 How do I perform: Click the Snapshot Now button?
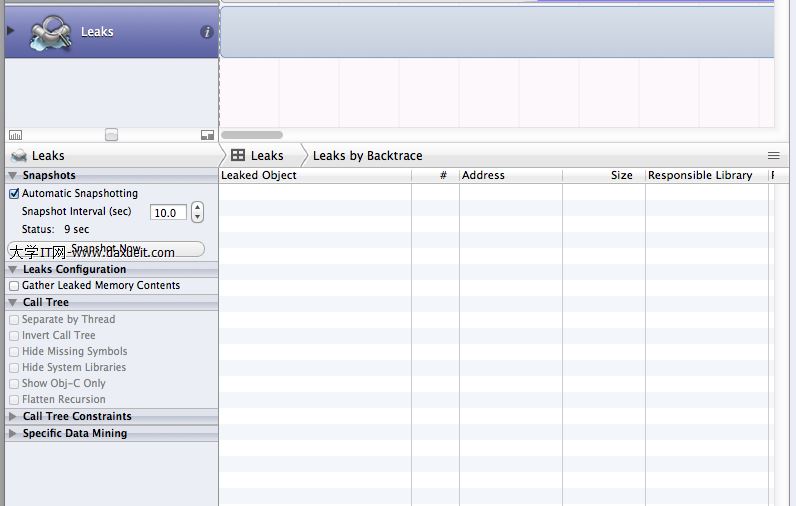(106, 249)
